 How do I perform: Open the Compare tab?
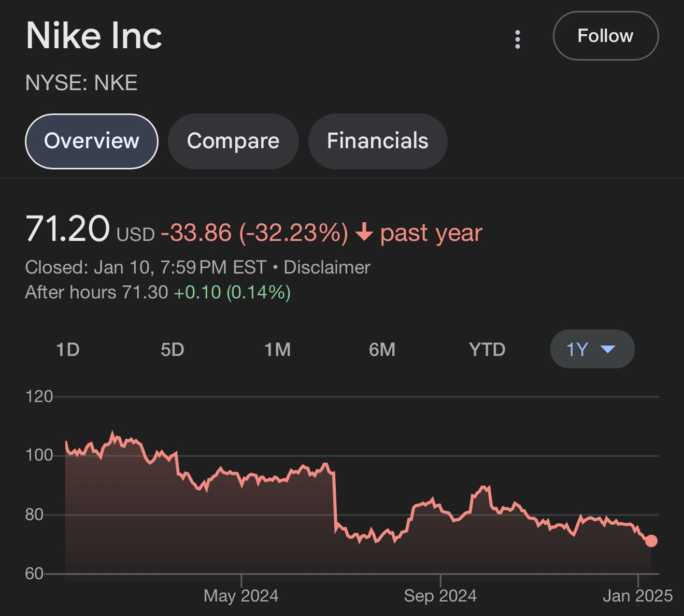click(233, 141)
